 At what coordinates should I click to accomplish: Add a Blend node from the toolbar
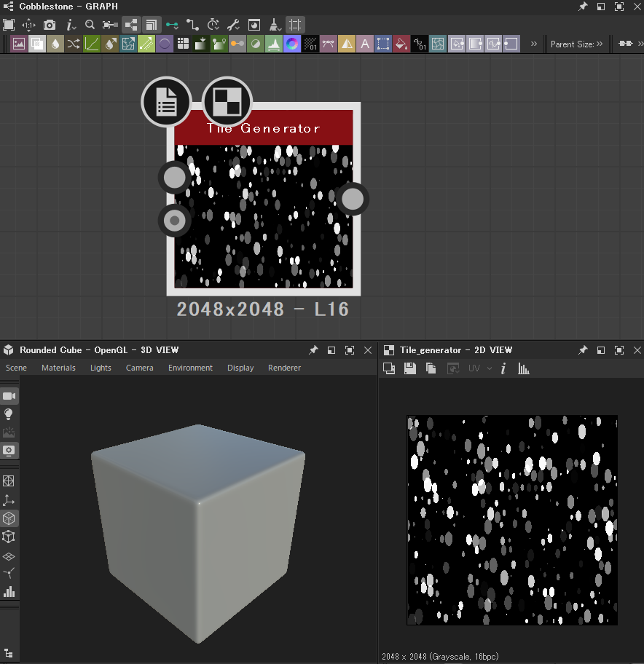37,44
